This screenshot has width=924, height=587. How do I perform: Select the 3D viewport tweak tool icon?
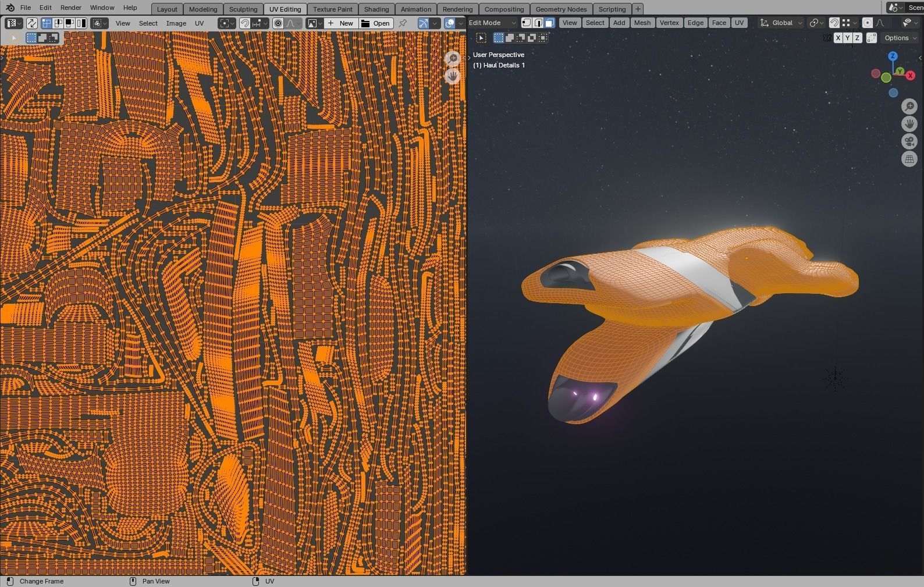pos(481,38)
